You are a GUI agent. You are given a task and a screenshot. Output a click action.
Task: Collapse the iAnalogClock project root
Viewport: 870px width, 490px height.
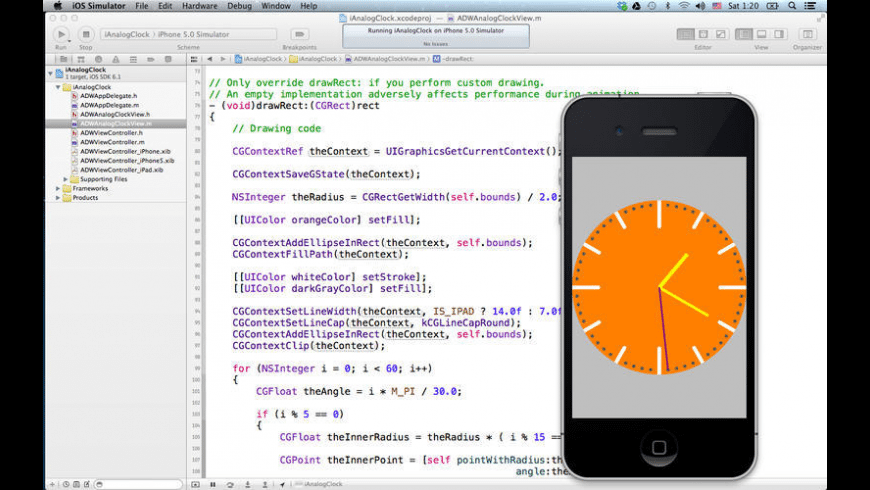click(x=50, y=73)
